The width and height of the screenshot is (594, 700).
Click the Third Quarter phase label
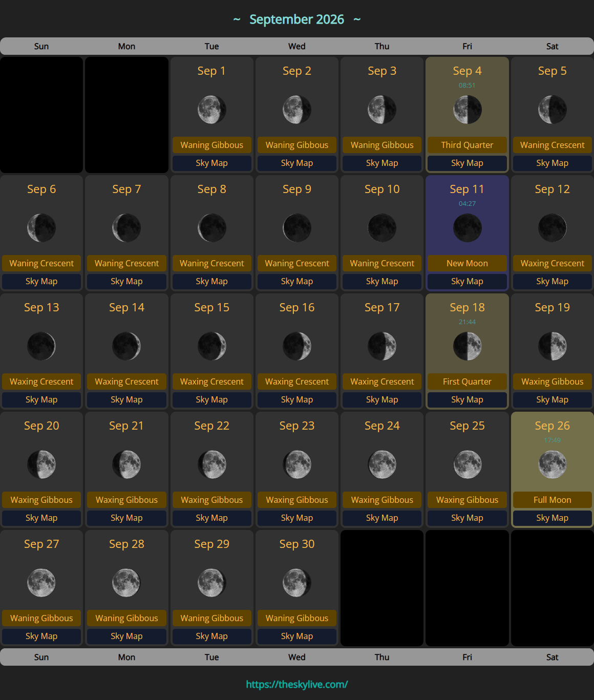pyautogui.click(x=467, y=145)
